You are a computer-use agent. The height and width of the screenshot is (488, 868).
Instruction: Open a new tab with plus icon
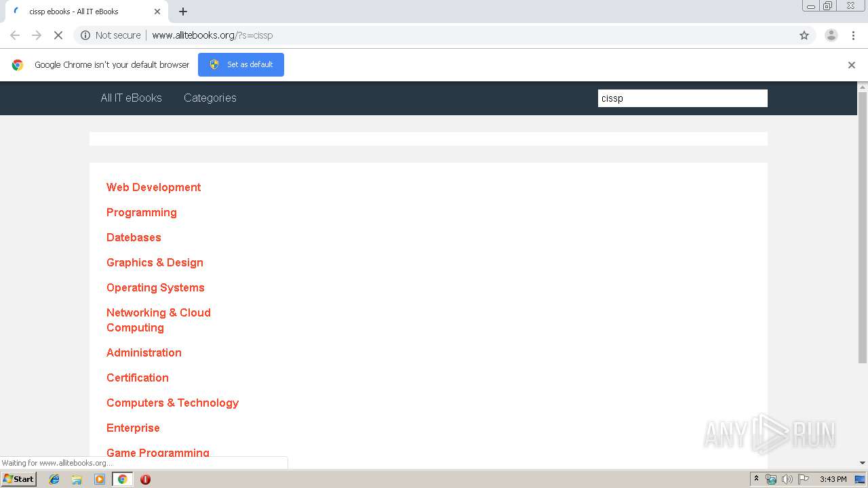[183, 12]
